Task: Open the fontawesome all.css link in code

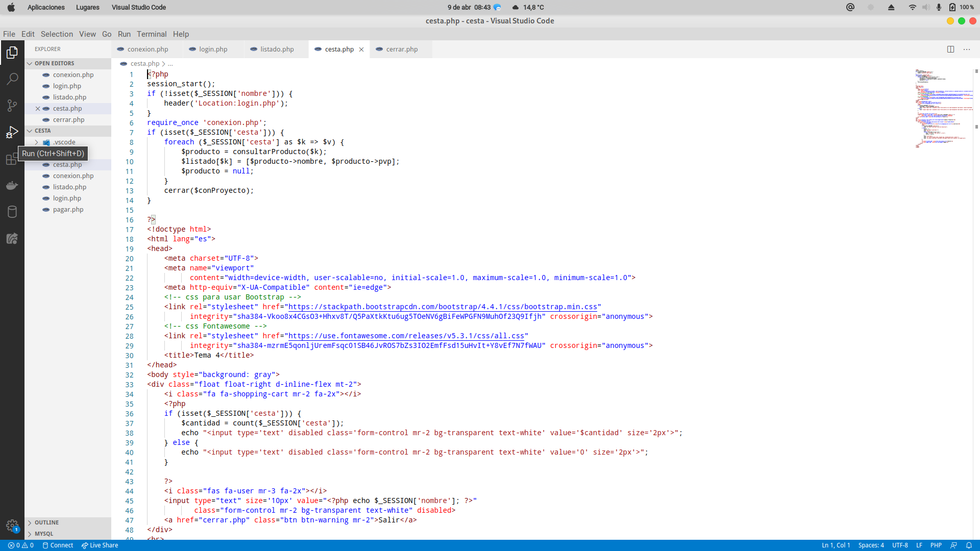Action: pyautogui.click(x=406, y=336)
